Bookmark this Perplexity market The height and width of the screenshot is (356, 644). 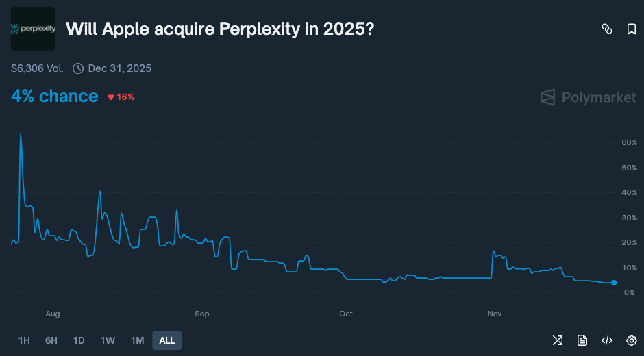pos(632,29)
